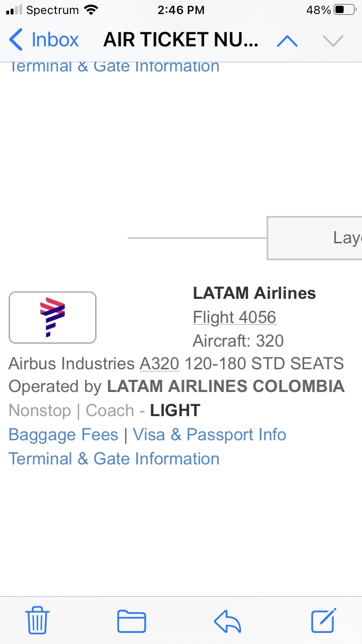Viewport: 362px width, 644px height.
Task: Go to previous message with up chevron
Action: (x=287, y=42)
